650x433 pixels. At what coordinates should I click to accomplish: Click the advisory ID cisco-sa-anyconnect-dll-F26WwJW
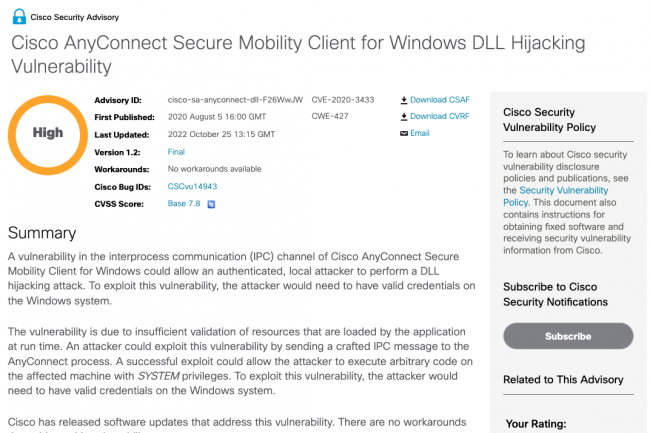(x=235, y=100)
